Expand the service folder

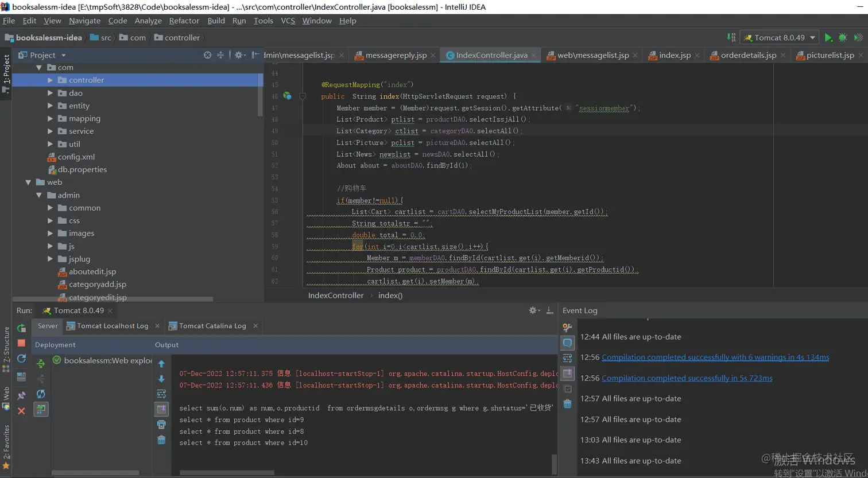click(x=51, y=131)
